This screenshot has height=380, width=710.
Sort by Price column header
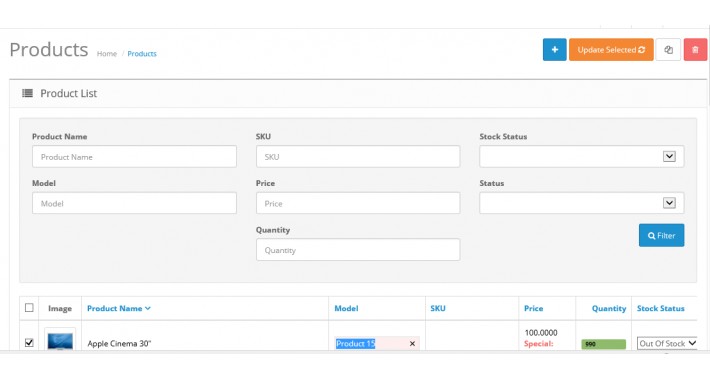533,308
